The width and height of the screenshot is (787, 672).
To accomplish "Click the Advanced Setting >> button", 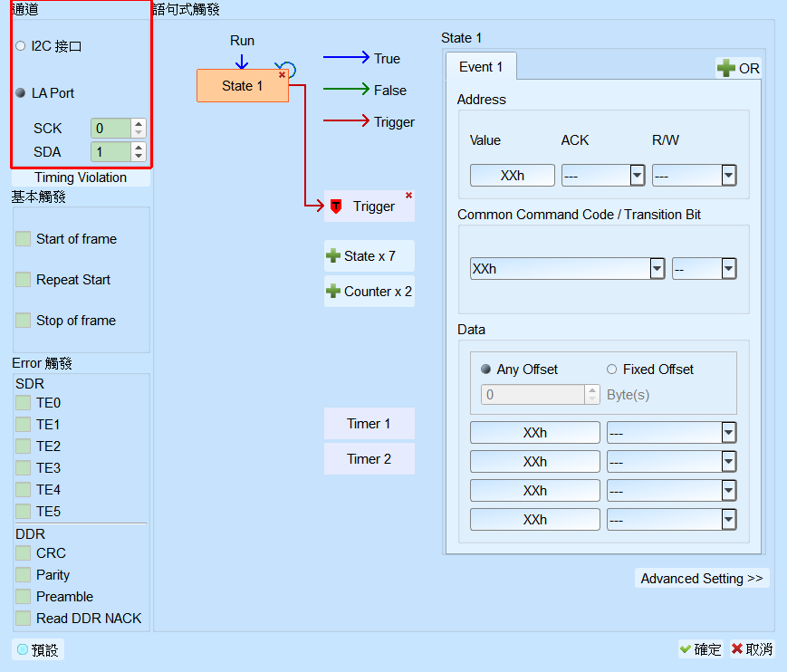I will point(702,578).
